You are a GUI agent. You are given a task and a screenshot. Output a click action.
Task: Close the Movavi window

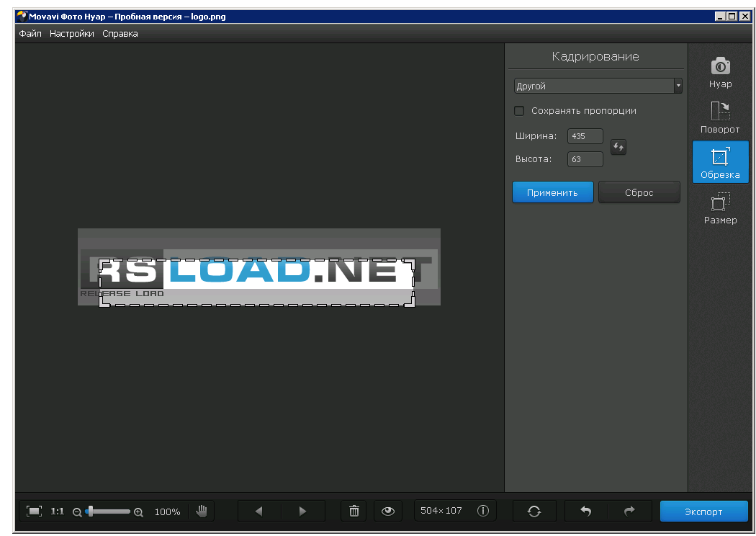point(745,17)
